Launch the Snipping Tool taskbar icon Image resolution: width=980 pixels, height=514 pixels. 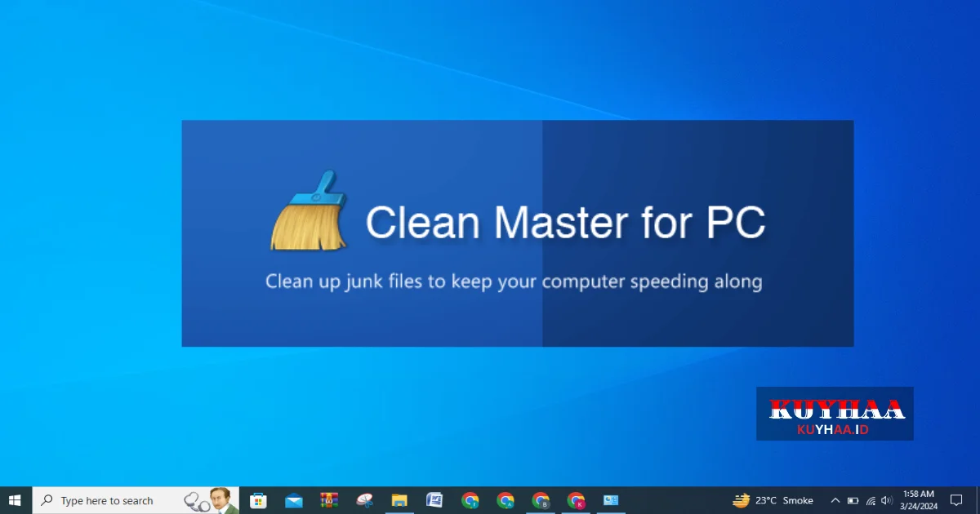point(364,500)
